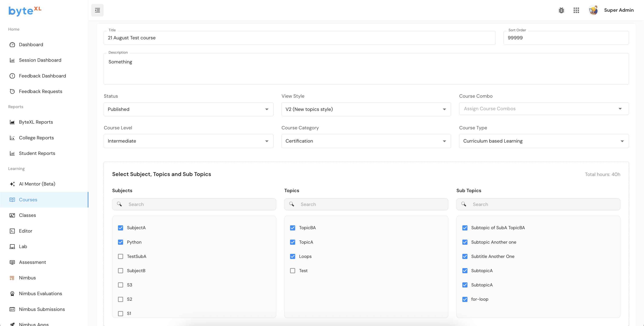Click the Nimbus Evaluations badge icon

tap(12, 293)
